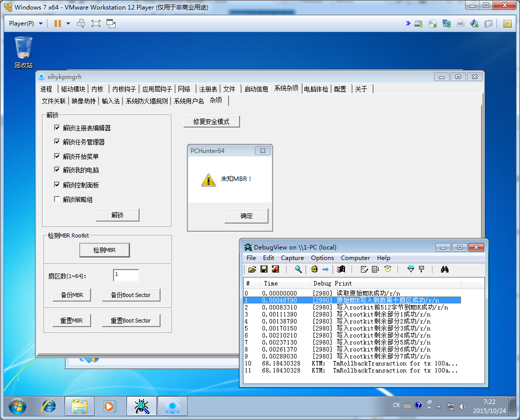Image resolution: width=520 pixels, height=420 pixels.
Task: Click the Windows Start orb
Action: point(17,406)
